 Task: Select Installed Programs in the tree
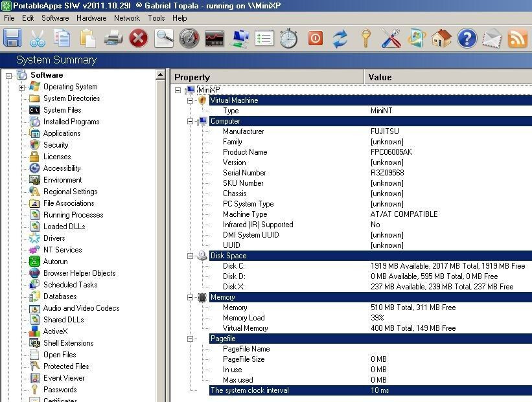pos(71,122)
